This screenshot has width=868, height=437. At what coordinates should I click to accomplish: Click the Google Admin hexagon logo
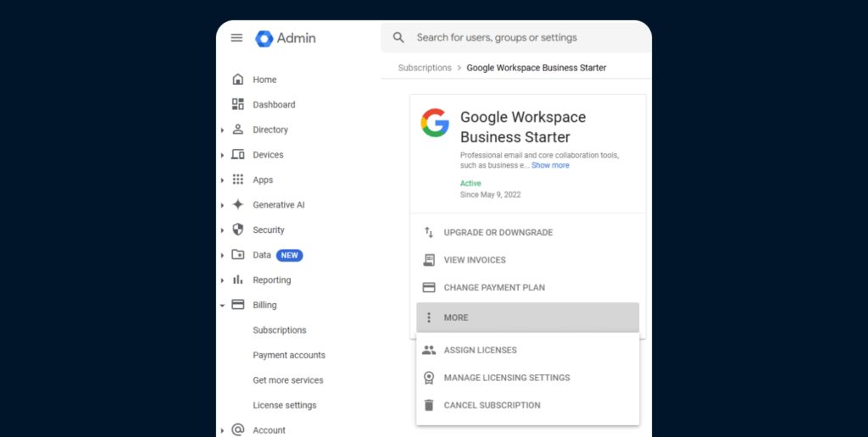264,39
